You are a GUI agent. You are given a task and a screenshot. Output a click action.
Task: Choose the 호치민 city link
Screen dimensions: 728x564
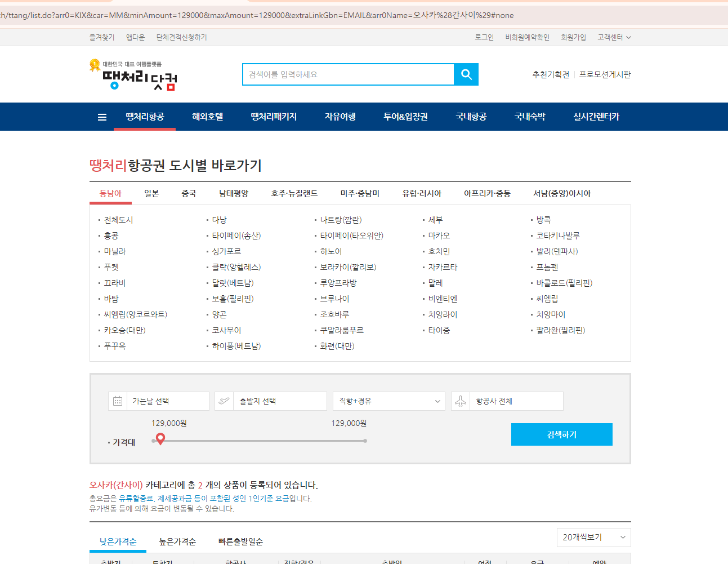439,251
